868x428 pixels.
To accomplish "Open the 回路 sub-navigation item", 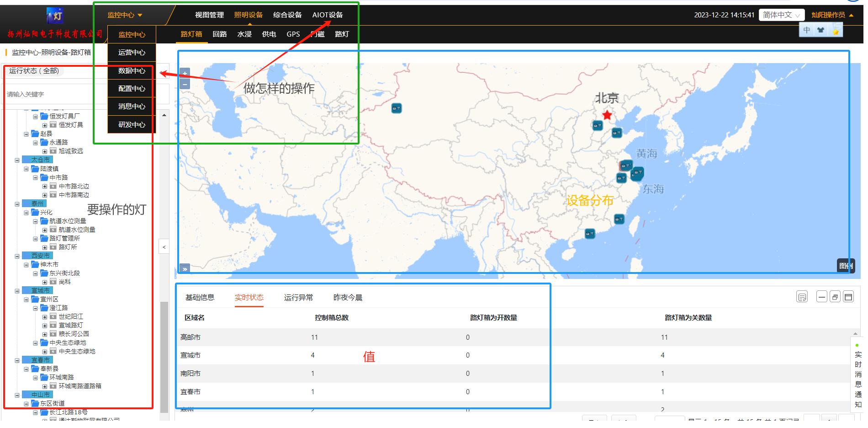I will [220, 34].
